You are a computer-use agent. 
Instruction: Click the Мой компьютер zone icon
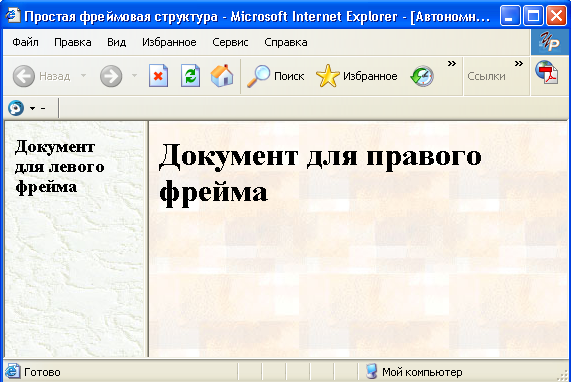coord(371,371)
